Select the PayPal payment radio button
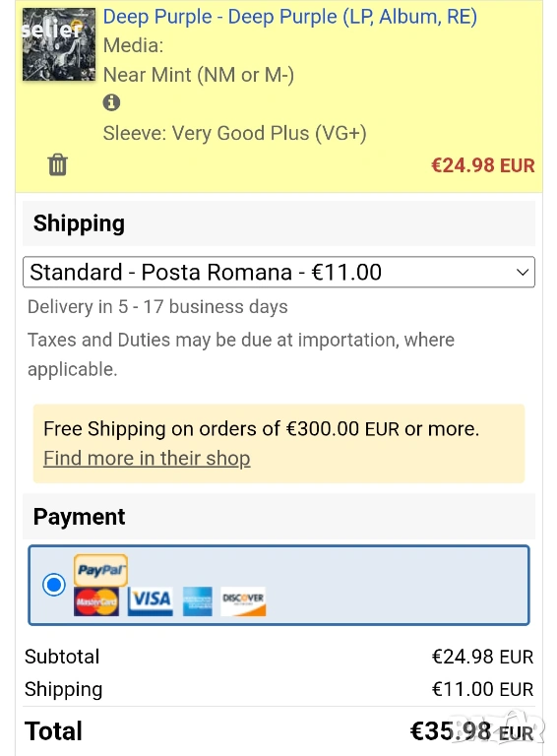This screenshot has height=756, width=557. point(54,585)
